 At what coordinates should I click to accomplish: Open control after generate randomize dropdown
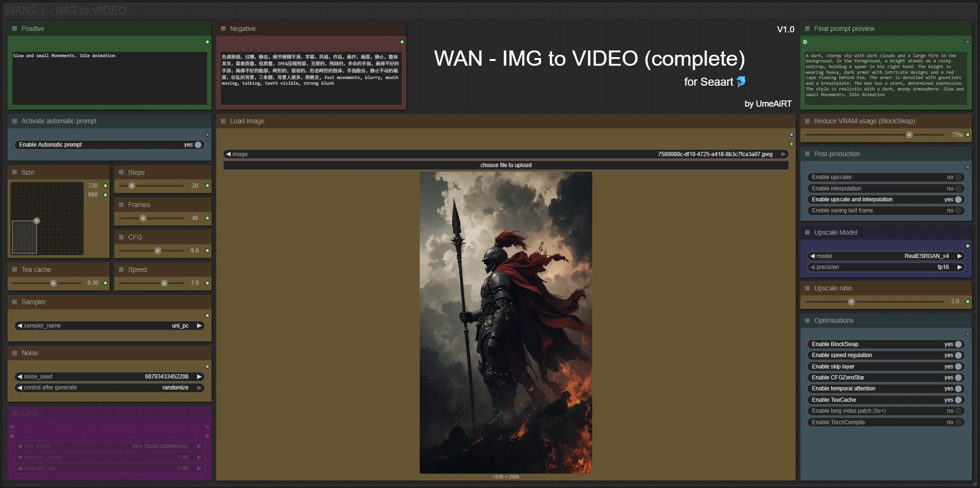click(x=109, y=388)
